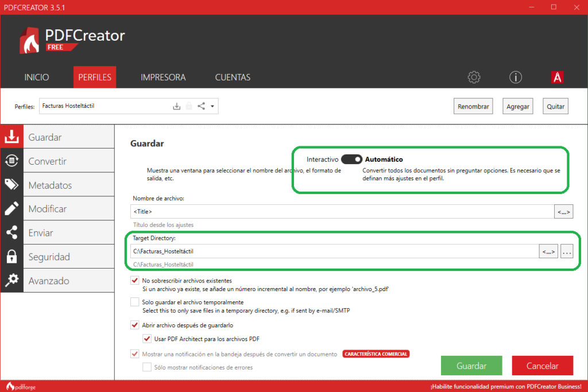
Task: Uncheck No sobrescribir archivos existentes
Action: [135, 281]
